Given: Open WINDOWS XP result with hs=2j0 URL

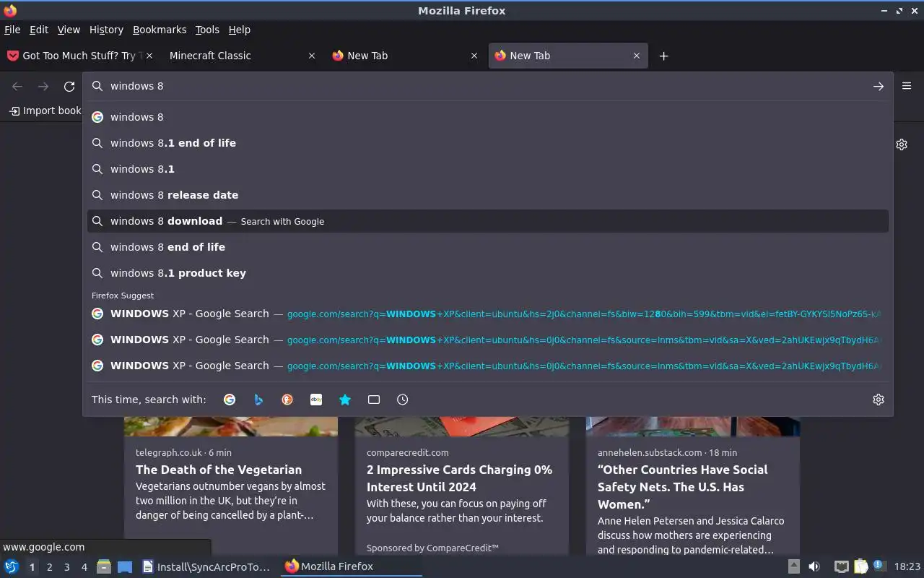Looking at the screenshot, I should 488,314.
